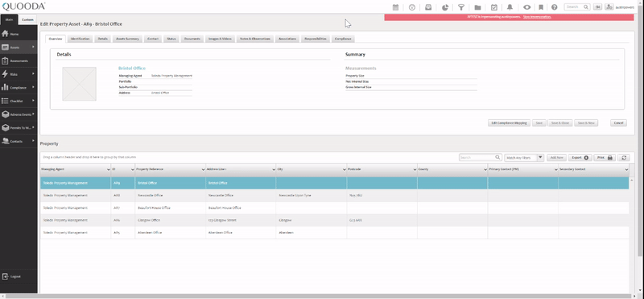The width and height of the screenshot is (644, 299).
Task: Open the Secondary Contact column filter arrow
Action: [x=626, y=169]
